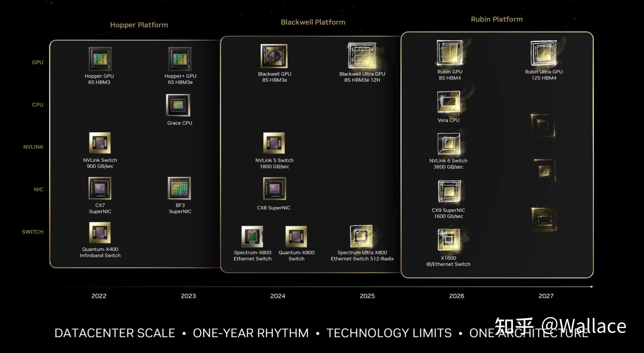Select the 2022 timeline year

(x=99, y=296)
